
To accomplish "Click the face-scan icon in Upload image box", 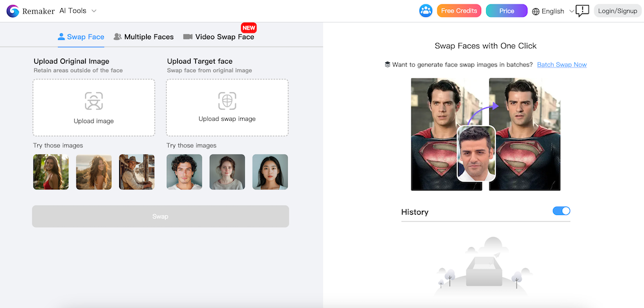I will click(93, 101).
